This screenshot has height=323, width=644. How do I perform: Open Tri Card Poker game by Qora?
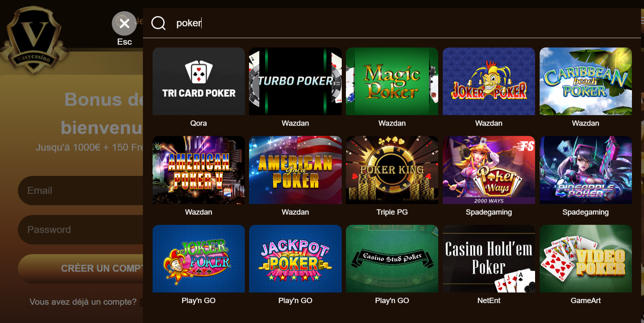[x=199, y=81]
